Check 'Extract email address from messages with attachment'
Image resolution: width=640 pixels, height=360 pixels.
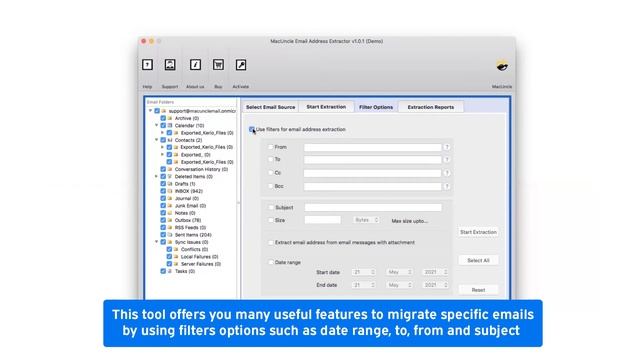click(x=271, y=242)
